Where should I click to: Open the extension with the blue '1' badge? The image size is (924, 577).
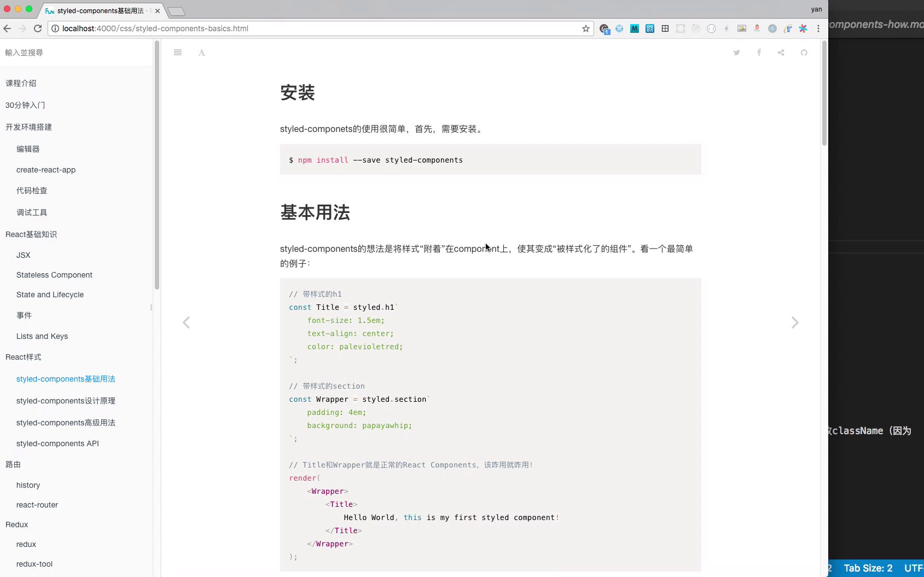[x=605, y=29]
